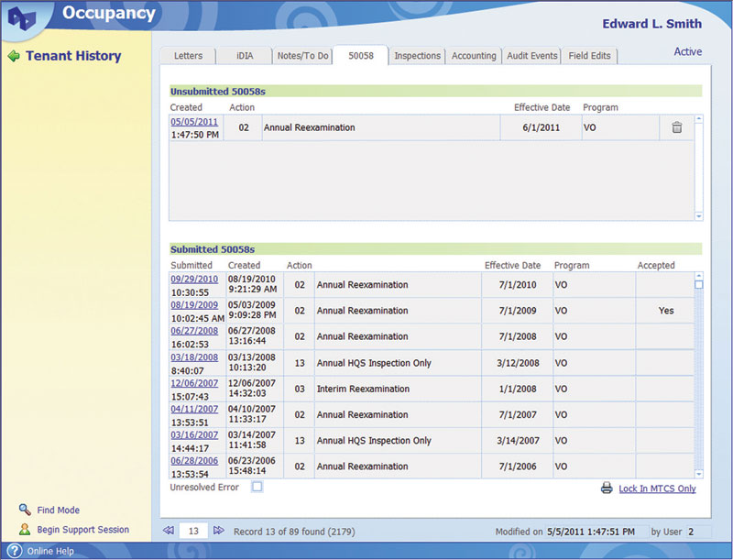Screen dimensions: 733x560
Task: Switch to the Field Edits tab
Action: 589,56
